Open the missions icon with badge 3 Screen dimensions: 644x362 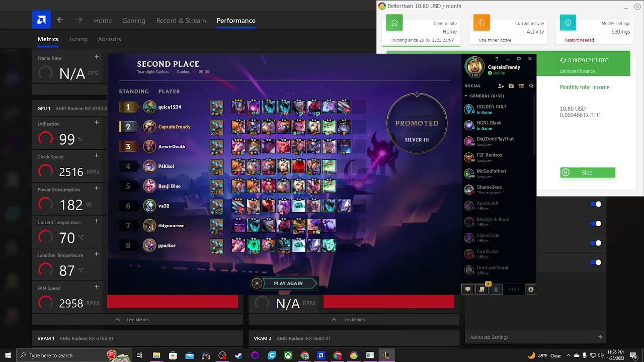coord(482,289)
